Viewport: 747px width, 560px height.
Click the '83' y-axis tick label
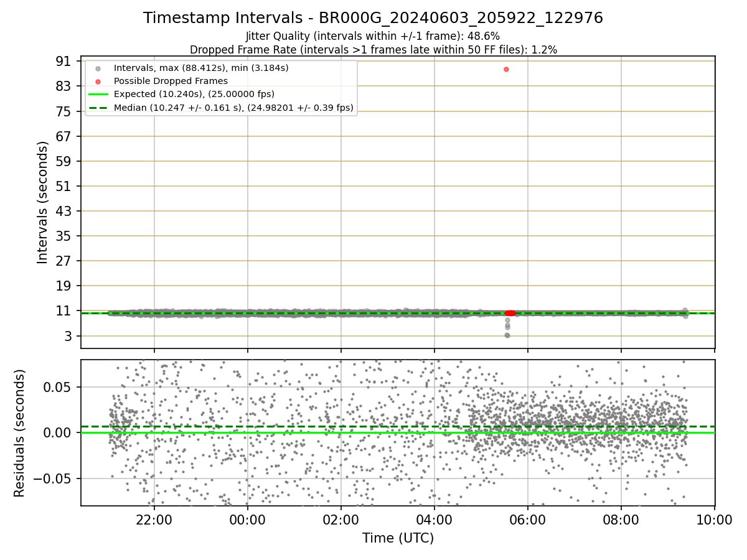[x=63, y=86]
